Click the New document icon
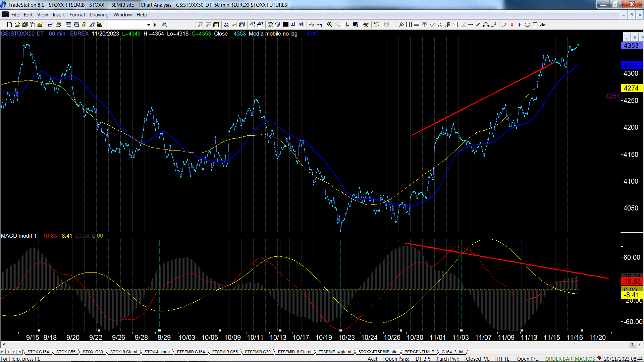Viewport: 644px width, 362px height. [9, 25]
